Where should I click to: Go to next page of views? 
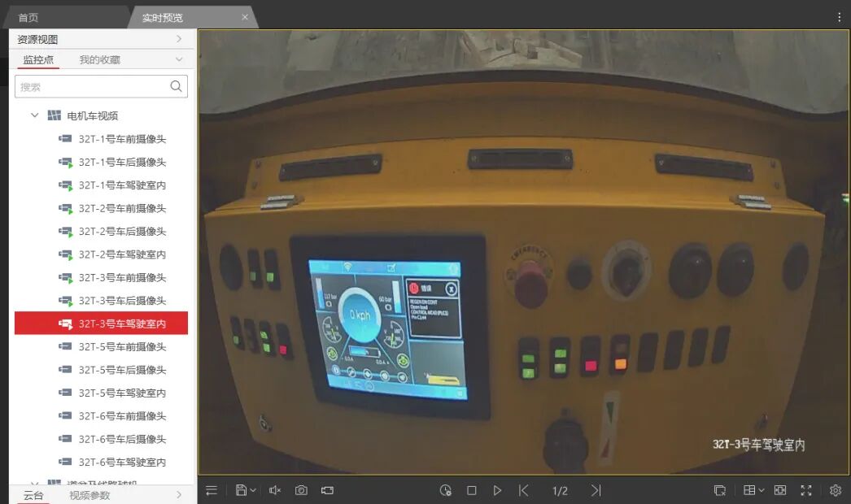(596, 490)
